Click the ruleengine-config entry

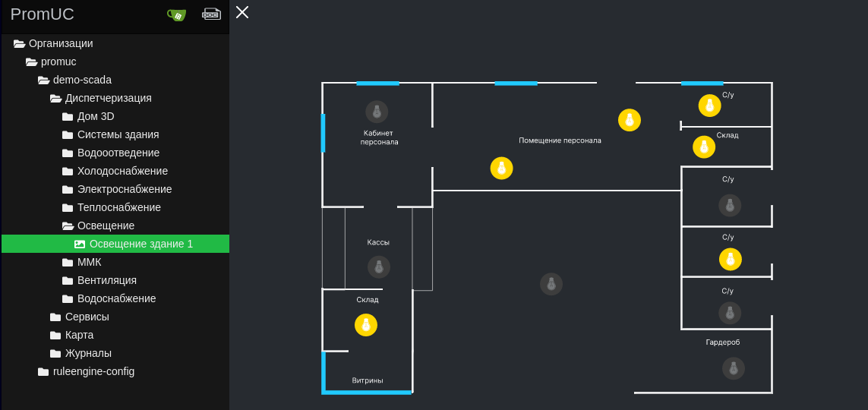pyautogui.click(x=93, y=371)
